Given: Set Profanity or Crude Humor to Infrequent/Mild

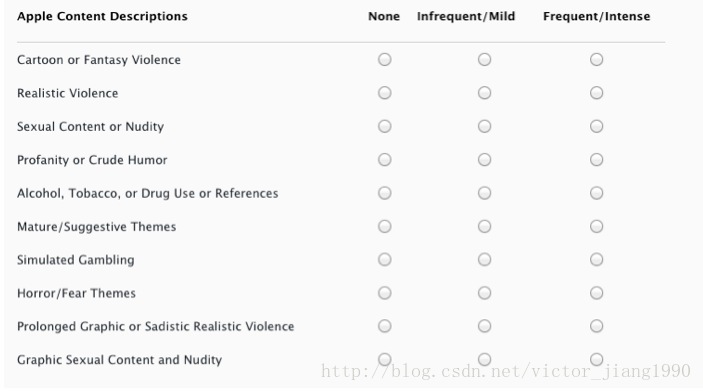Looking at the screenshot, I should tap(484, 160).
